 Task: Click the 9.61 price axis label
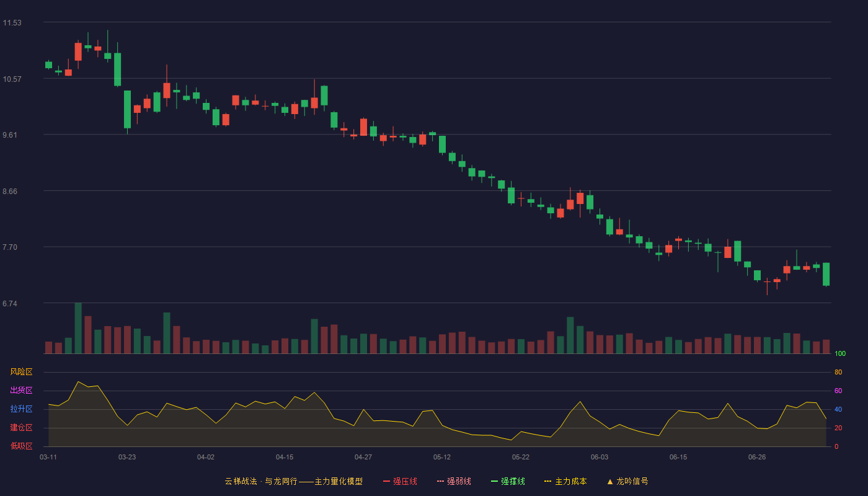click(x=10, y=135)
